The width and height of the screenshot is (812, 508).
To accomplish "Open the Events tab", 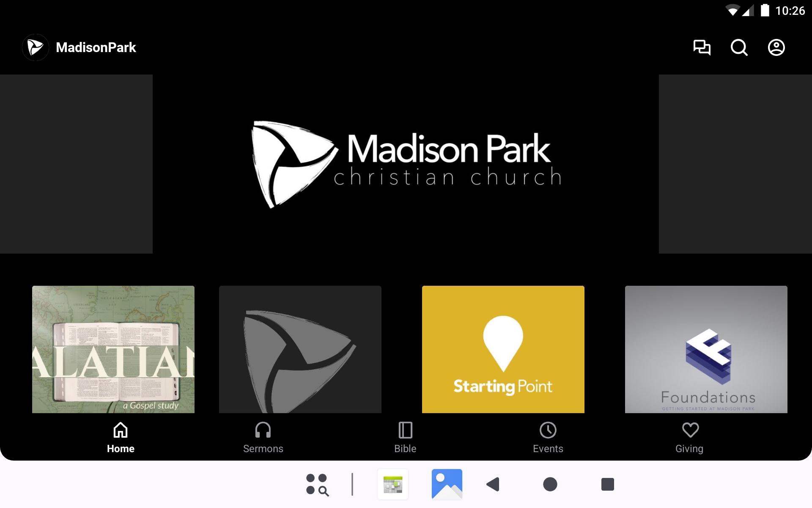I will (548, 438).
